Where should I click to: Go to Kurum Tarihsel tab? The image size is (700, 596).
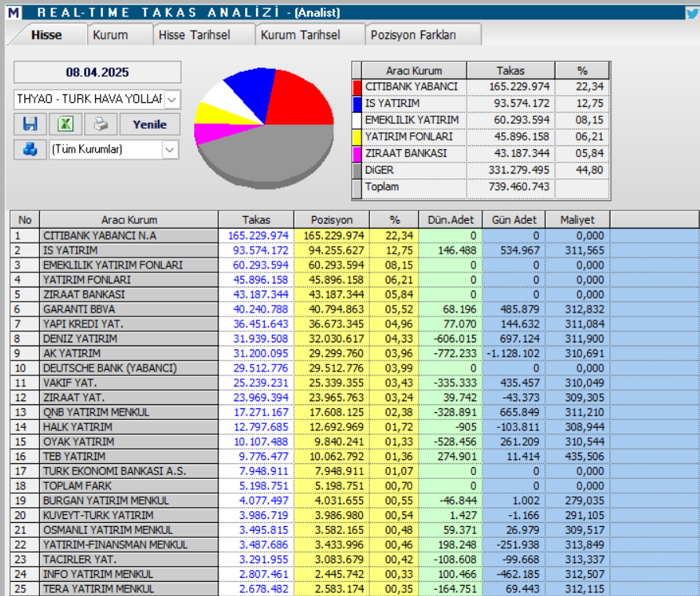[300, 35]
